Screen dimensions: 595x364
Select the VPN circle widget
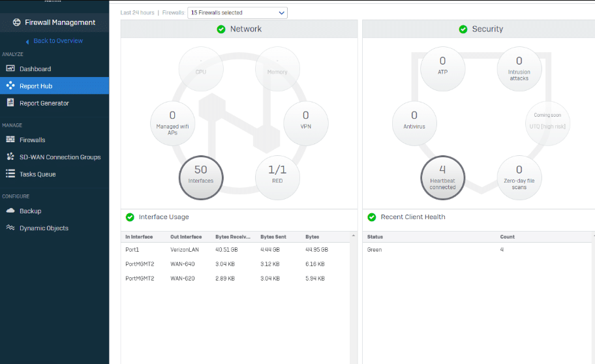(x=306, y=123)
